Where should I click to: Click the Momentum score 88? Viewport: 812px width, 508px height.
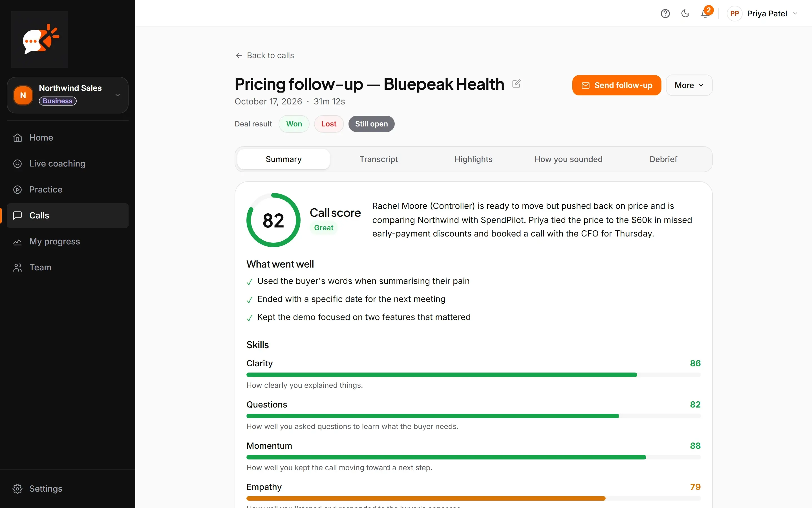695,446
